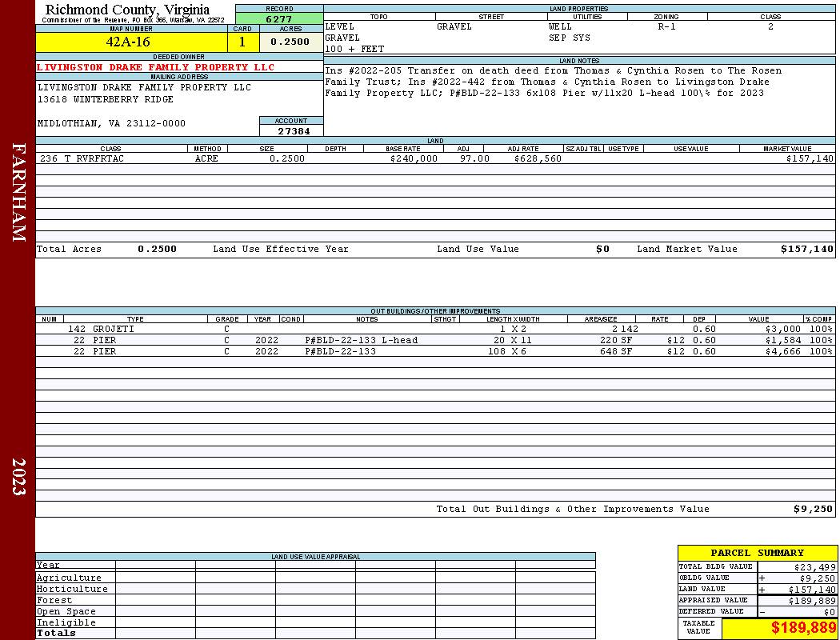840x640 pixels.
Task: Click the MIDLOTHIAN, VA 23112-0000 line
Action: pos(111,123)
